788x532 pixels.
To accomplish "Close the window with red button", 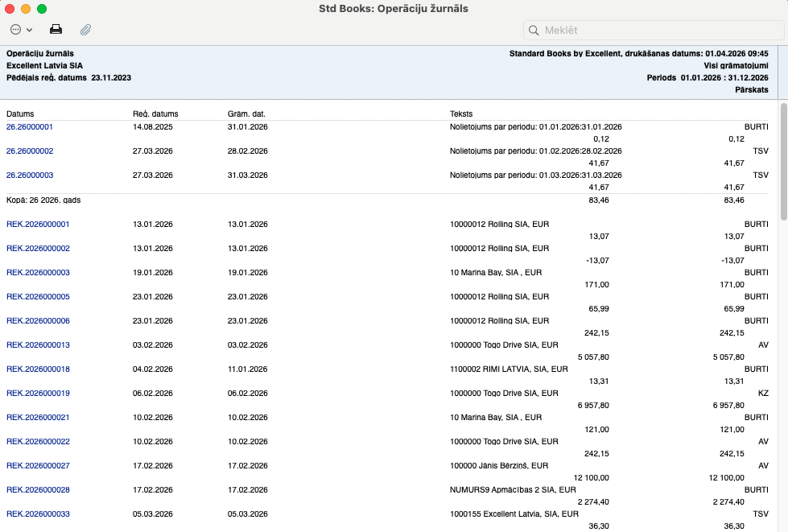I will (10, 9).
